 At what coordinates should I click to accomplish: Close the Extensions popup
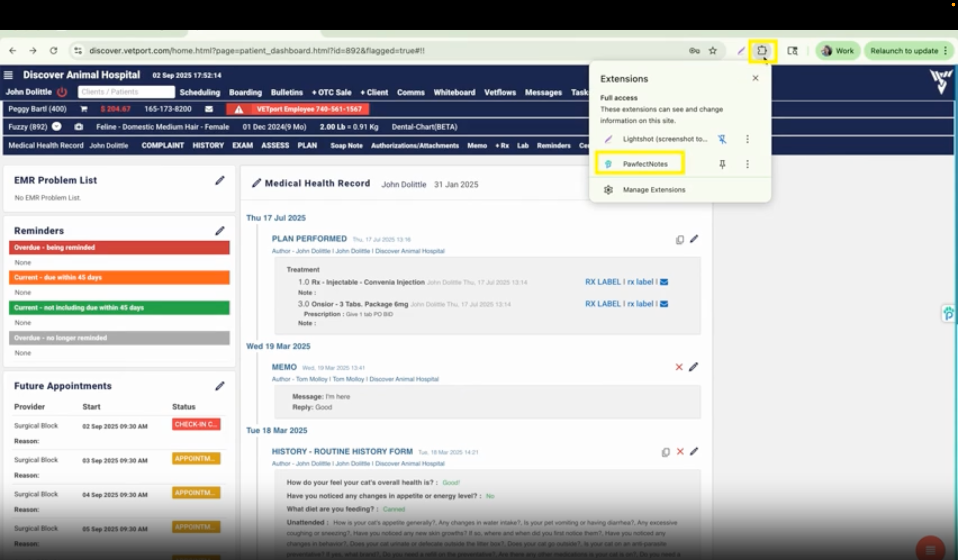755,78
